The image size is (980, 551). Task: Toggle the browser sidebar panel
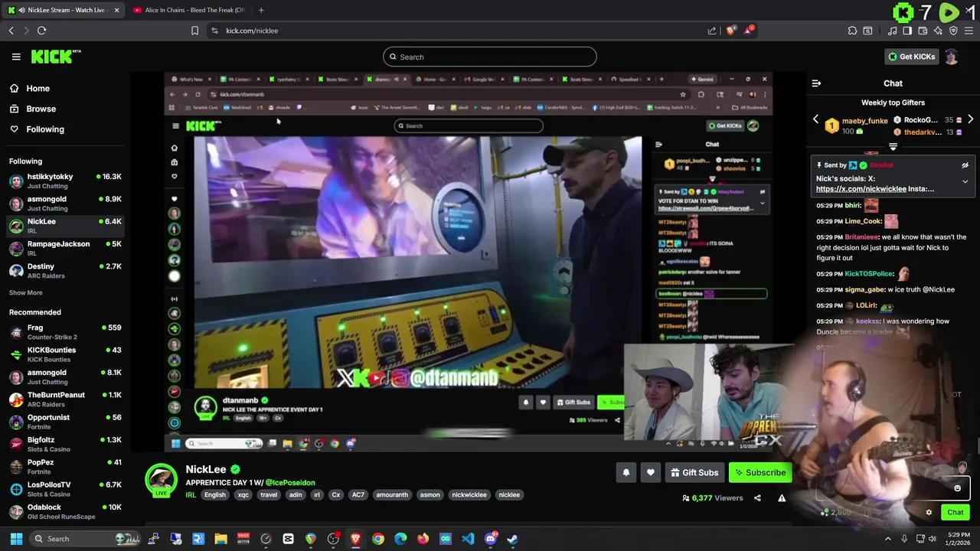(x=907, y=31)
